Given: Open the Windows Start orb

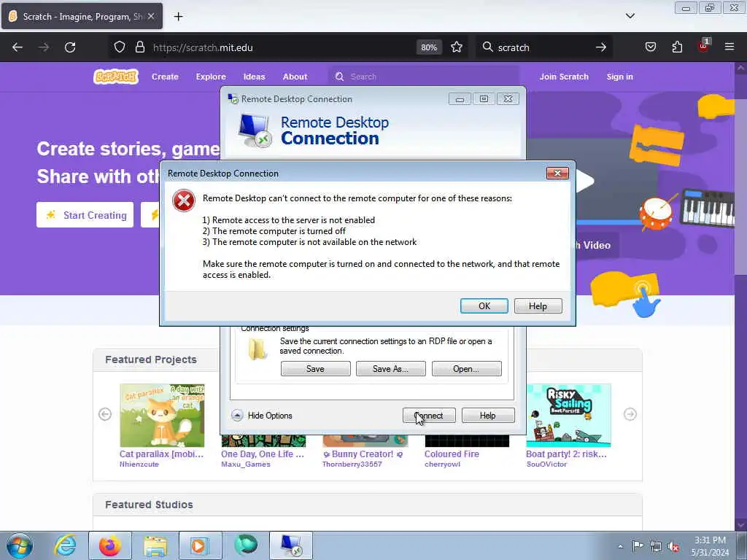Looking at the screenshot, I should point(20,545).
